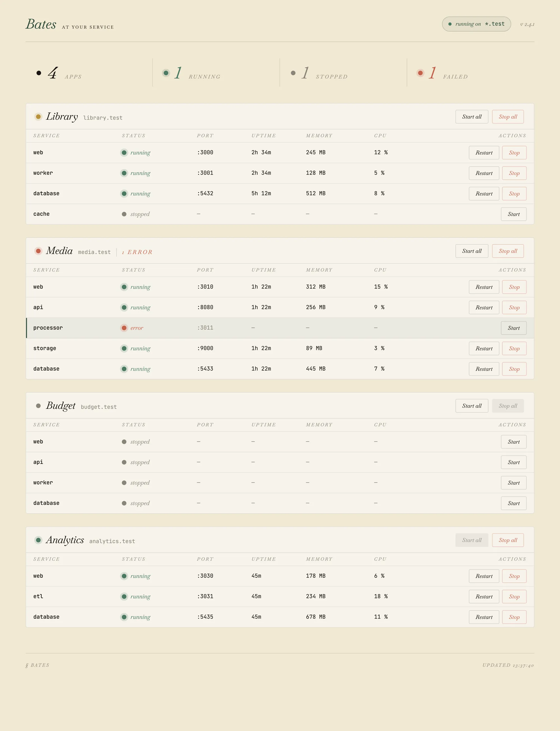Screen dimensions: 560x731
Task: Click the Library cache stopped status dot
Action: click(124, 214)
